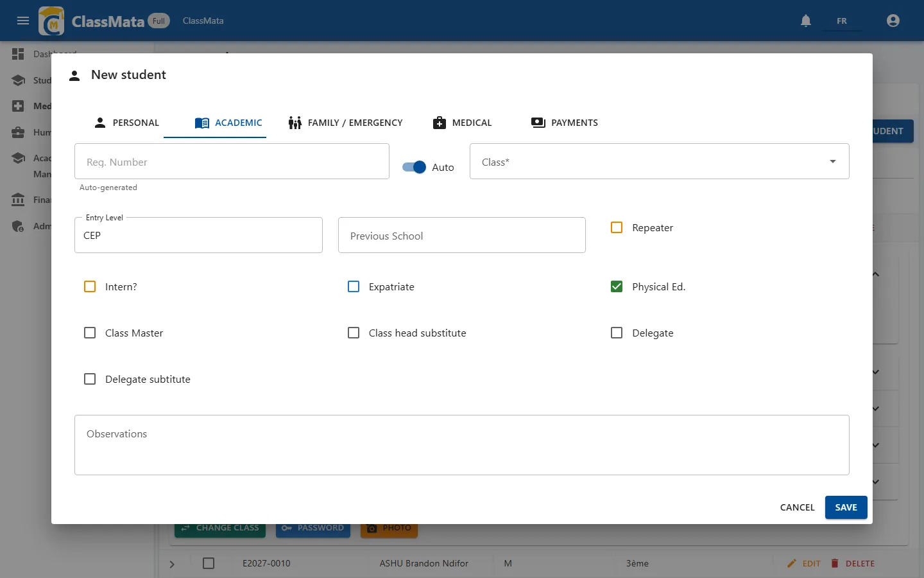Click the Previous School field

click(462, 235)
